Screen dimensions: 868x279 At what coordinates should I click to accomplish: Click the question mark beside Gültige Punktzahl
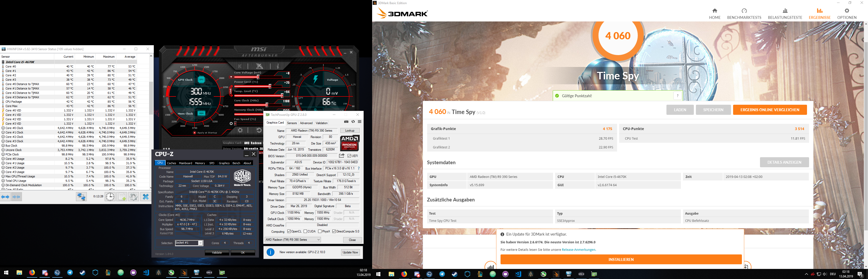pos(678,96)
